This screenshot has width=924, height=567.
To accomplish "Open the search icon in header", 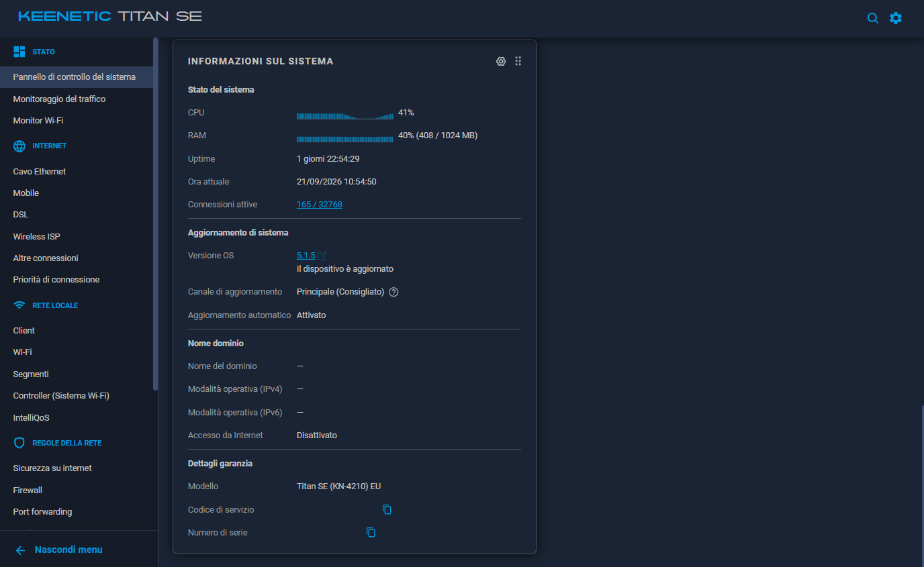I will point(873,18).
